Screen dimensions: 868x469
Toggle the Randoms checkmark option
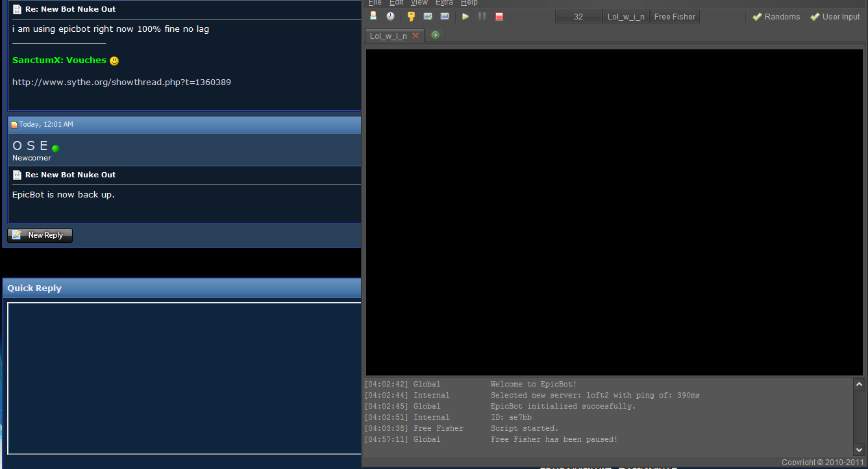coord(776,17)
